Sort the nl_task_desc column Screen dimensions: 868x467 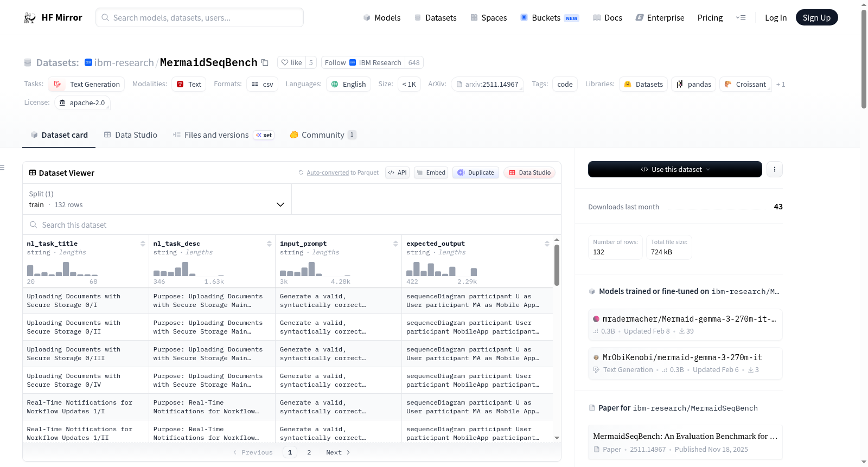[269, 244]
